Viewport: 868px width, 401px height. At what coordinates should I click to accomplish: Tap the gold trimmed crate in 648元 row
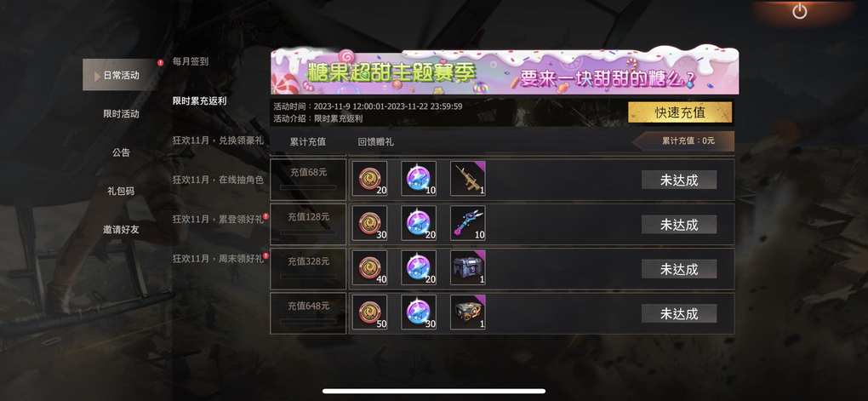point(468,312)
